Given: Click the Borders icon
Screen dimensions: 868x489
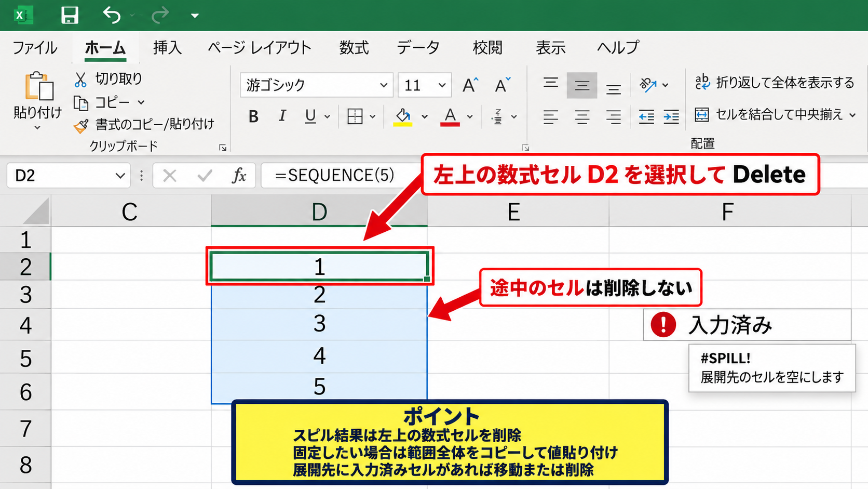Looking at the screenshot, I should [355, 116].
